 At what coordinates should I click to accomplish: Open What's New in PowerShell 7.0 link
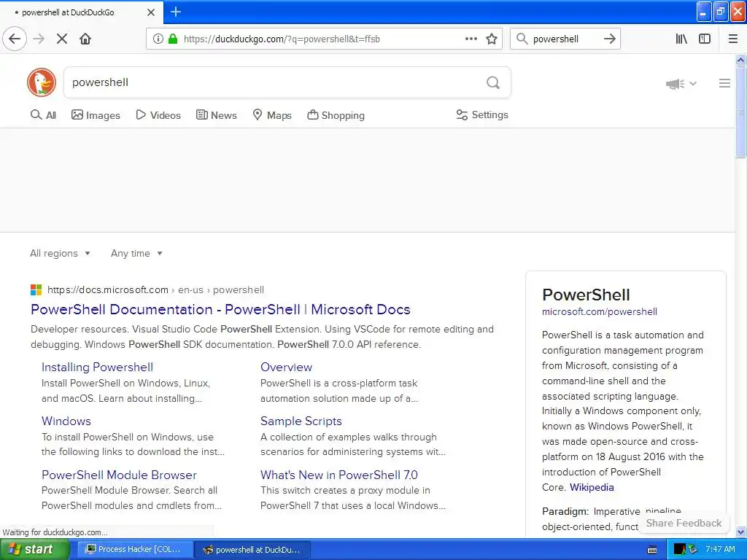338,475
